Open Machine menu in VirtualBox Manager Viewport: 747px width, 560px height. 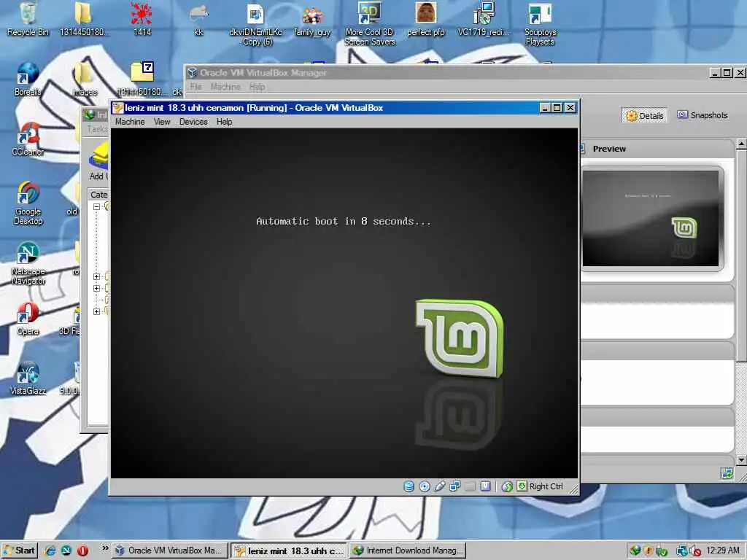(225, 87)
